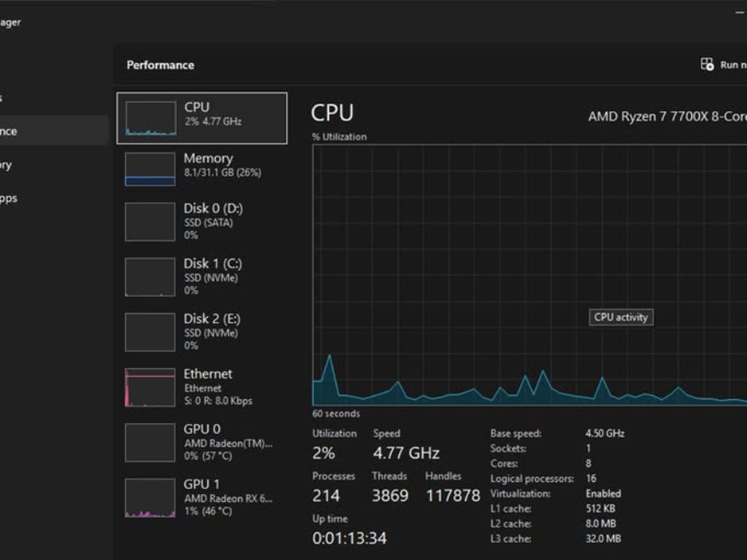747x560 pixels.
Task: Click the AMD Ryzen 7 7700X processor name
Action: (x=667, y=116)
